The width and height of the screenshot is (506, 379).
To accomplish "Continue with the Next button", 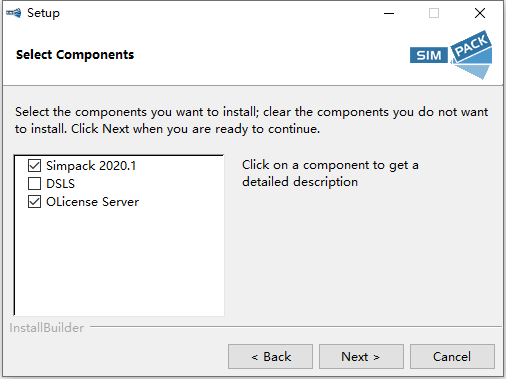I will click(361, 357).
